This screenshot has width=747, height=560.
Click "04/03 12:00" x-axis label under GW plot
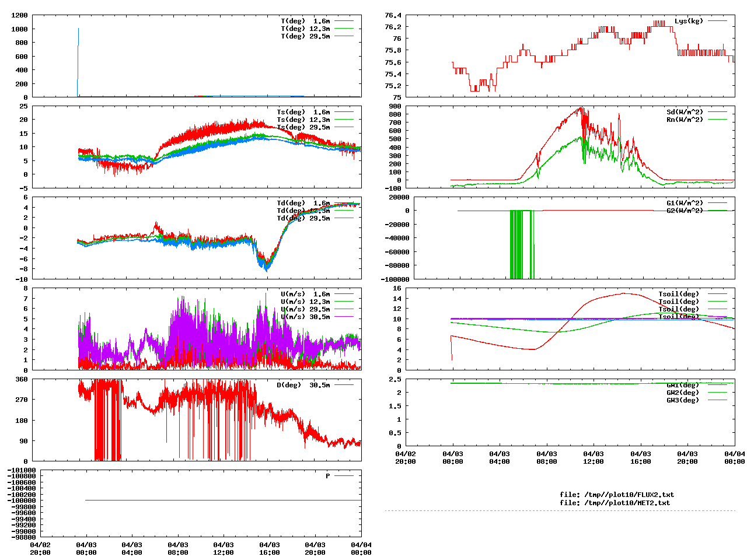click(594, 457)
